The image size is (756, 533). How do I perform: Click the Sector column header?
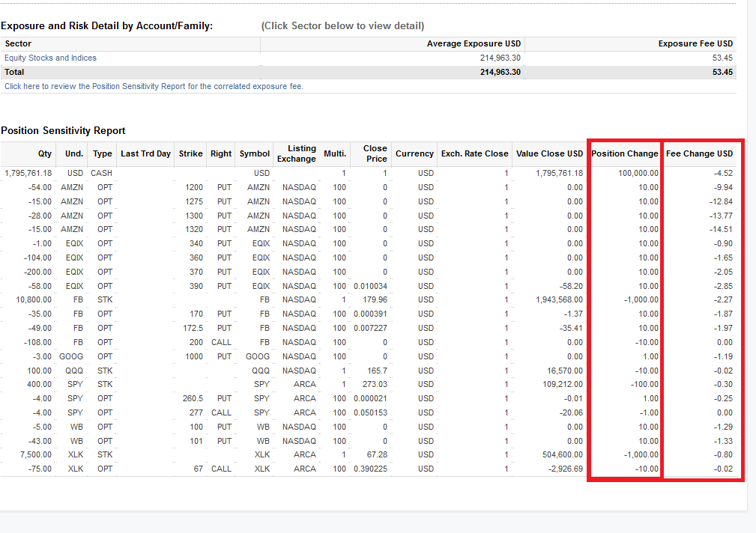pyautogui.click(x=18, y=44)
